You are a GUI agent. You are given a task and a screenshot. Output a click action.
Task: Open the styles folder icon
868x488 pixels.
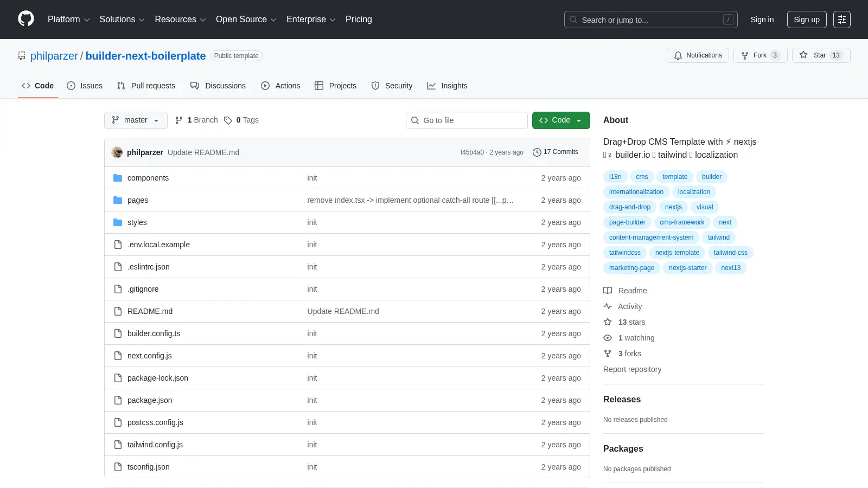pos(118,222)
